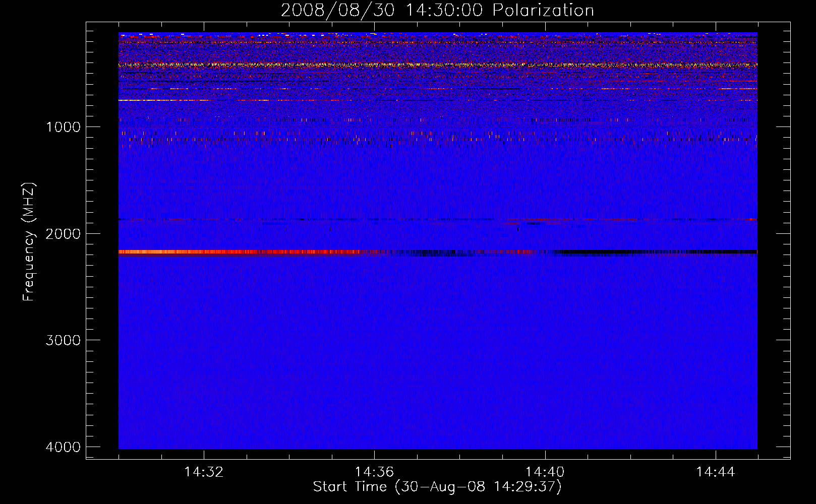Screen dimensions: 816x504
Task: Click the 3000 frequency tick label
Action: (63, 340)
